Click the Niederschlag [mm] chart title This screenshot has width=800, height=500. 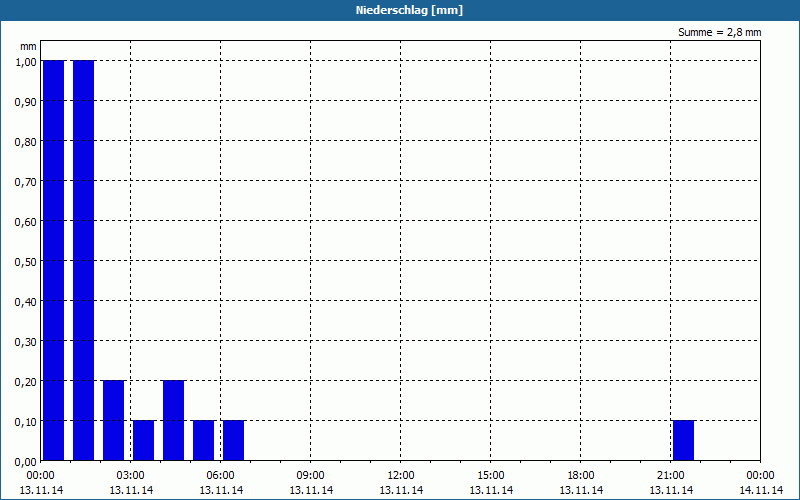pos(409,10)
